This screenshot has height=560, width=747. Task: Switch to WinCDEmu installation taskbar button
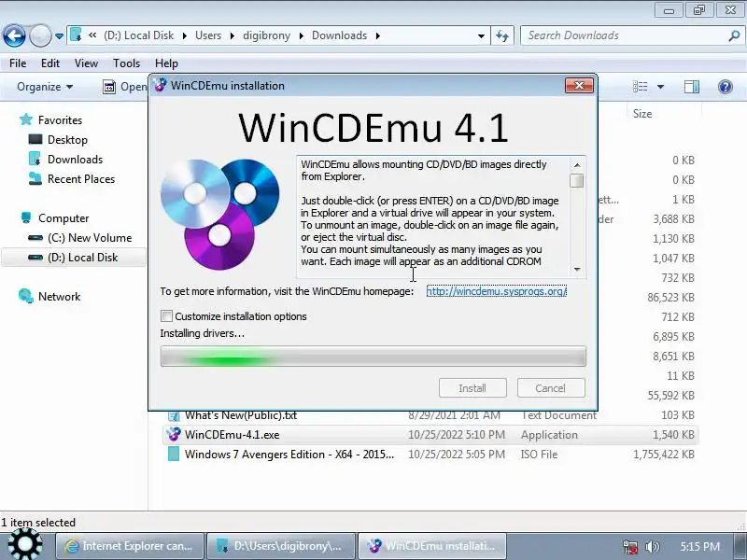coord(432,546)
